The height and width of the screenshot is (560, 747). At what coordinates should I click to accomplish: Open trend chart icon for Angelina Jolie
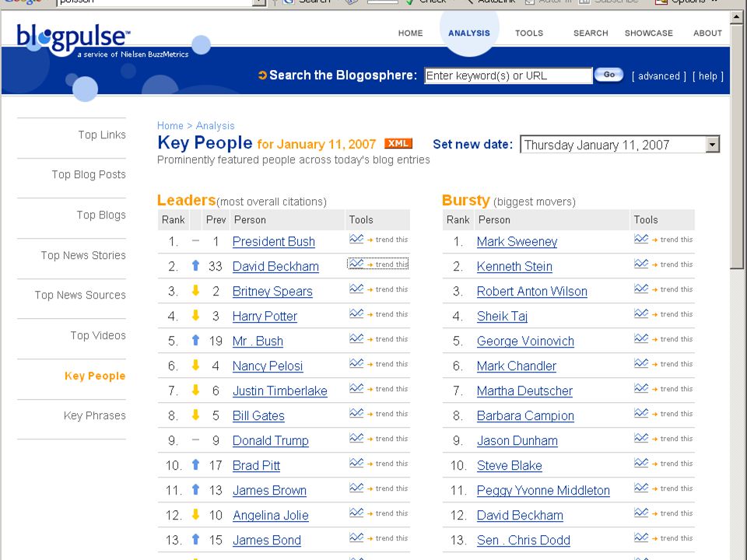pos(356,513)
